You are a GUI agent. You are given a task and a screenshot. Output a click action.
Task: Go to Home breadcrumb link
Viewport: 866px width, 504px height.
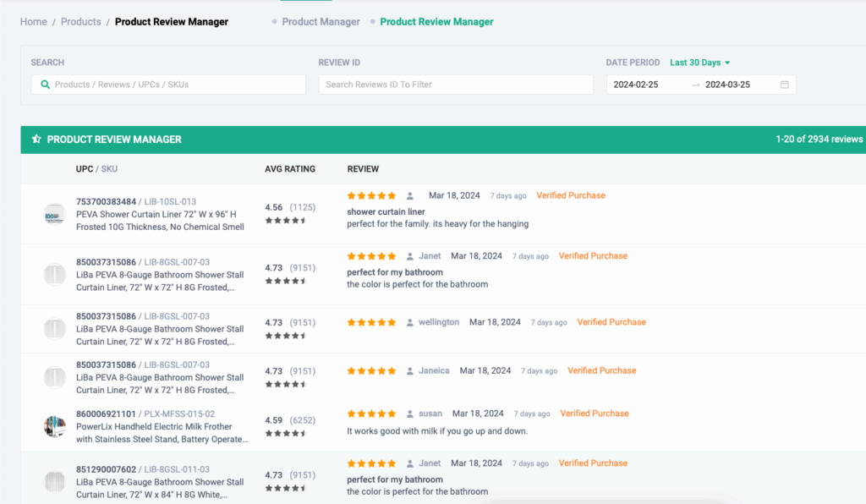tap(34, 22)
